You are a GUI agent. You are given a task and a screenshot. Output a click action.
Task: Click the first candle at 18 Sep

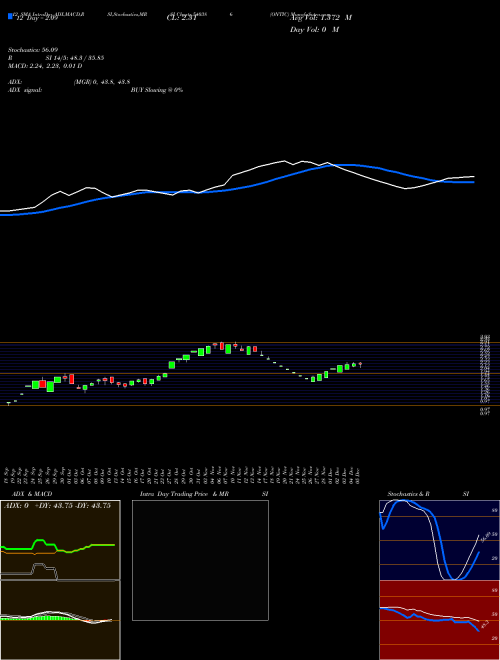tap(8, 403)
